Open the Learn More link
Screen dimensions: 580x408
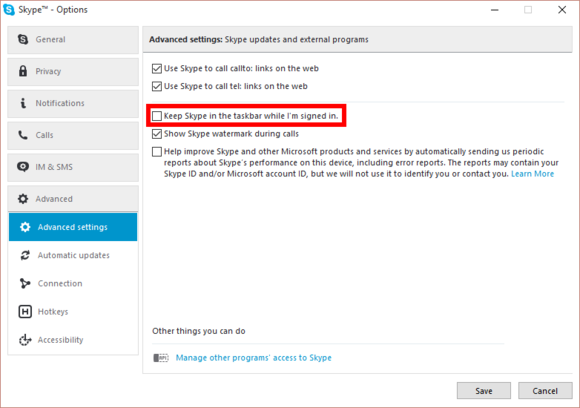click(x=532, y=174)
